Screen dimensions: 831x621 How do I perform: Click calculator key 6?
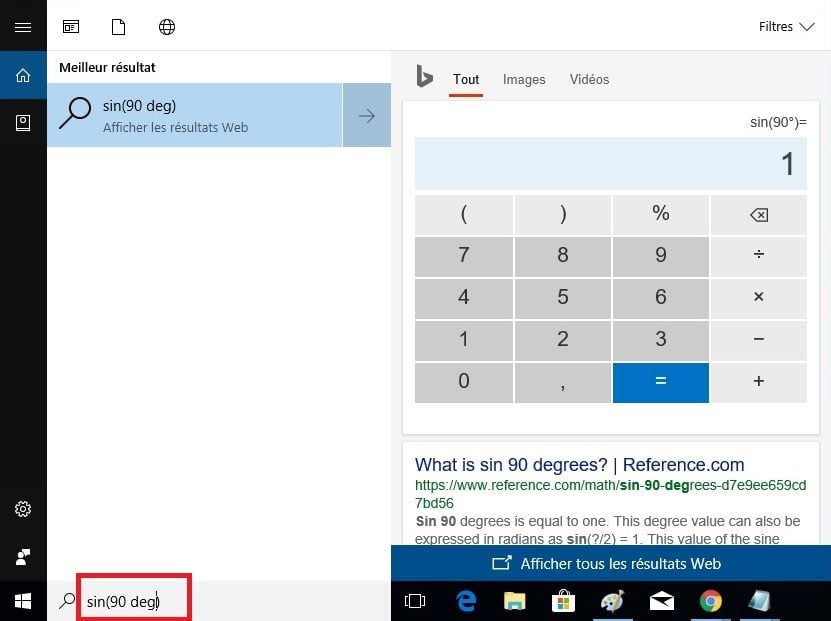[660, 298]
